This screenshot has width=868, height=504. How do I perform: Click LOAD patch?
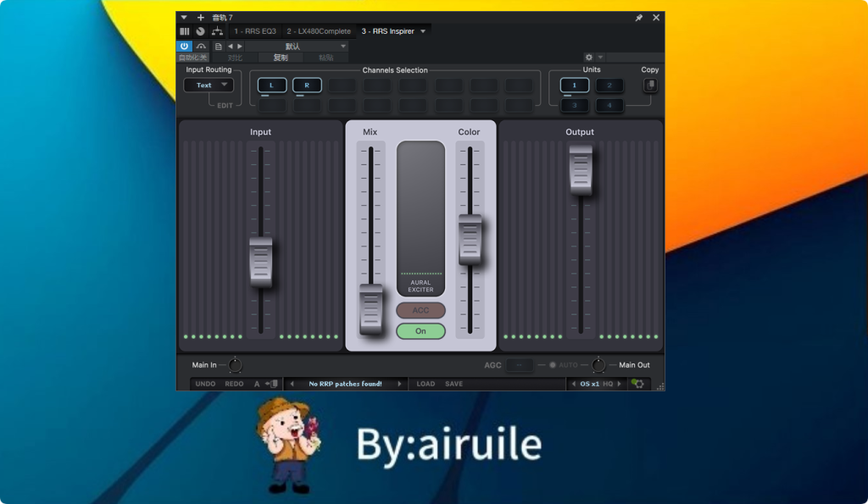tap(426, 384)
